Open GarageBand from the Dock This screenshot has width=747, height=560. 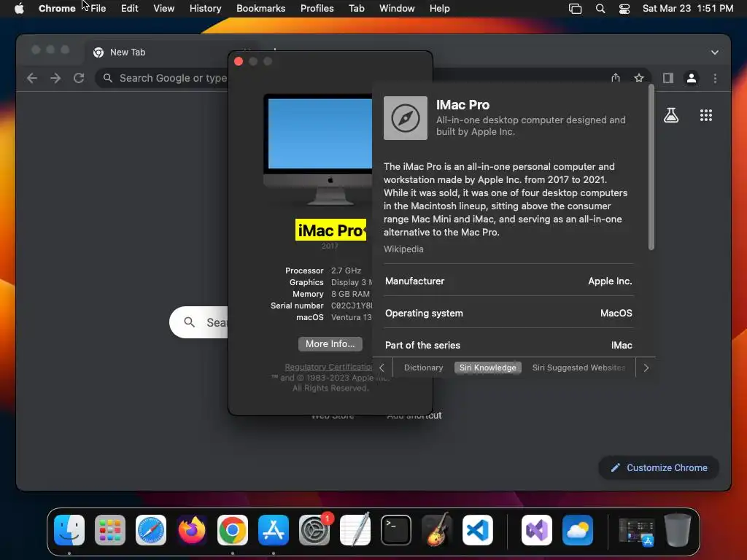click(x=437, y=530)
